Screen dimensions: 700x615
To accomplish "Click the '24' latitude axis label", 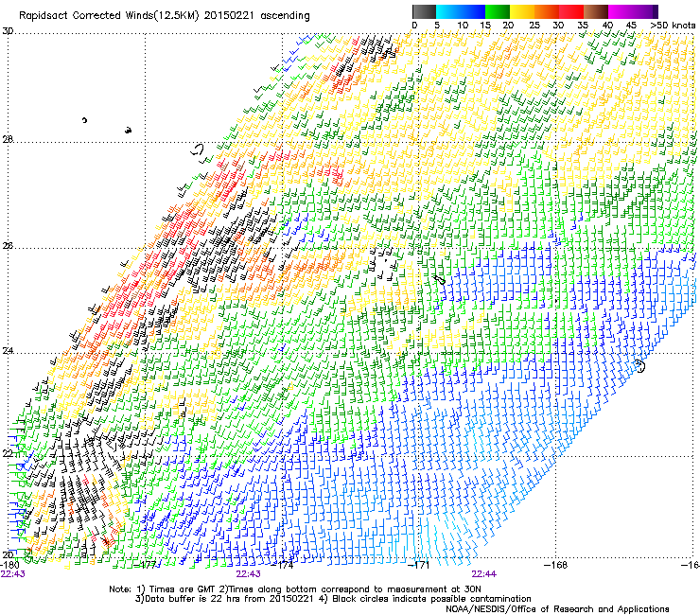I will 8,351.
